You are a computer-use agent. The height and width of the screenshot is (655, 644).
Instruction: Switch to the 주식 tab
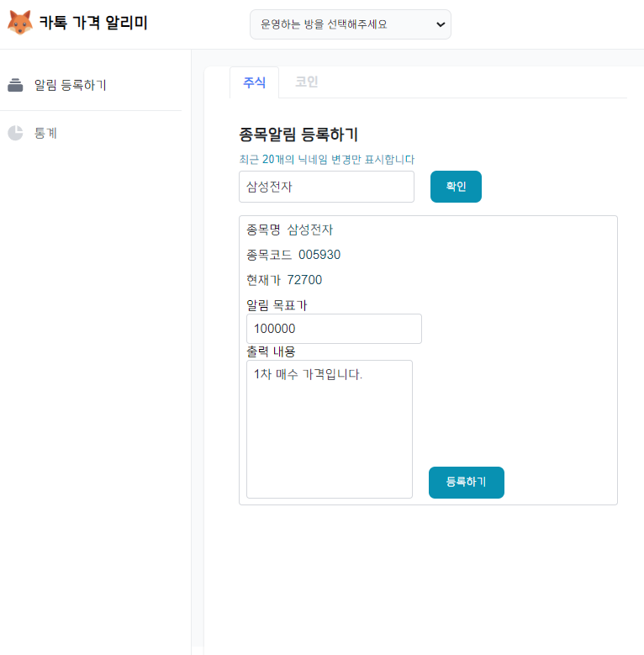255,82
